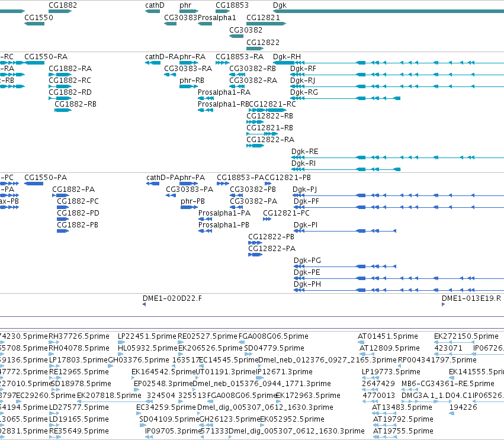Select protein label phr-PB
504x440 pixels.
192,201
